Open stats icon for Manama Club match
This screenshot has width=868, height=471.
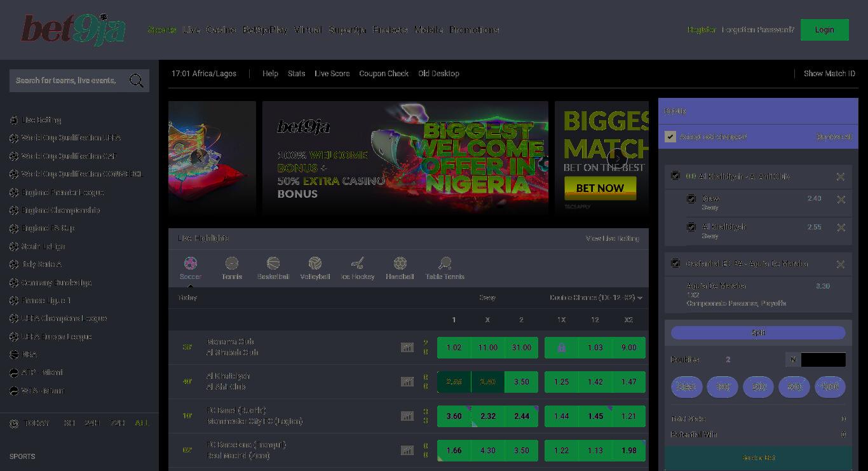pos(407,347)
